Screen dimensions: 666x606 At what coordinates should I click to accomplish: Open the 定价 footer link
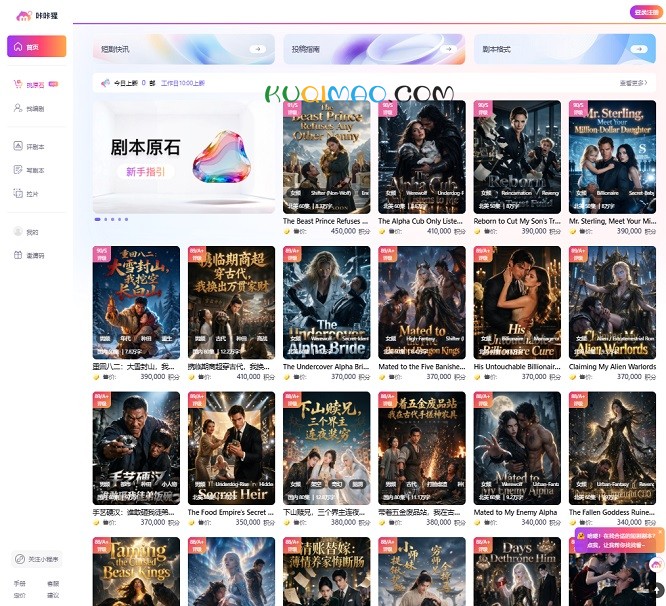tap(20, 595)
